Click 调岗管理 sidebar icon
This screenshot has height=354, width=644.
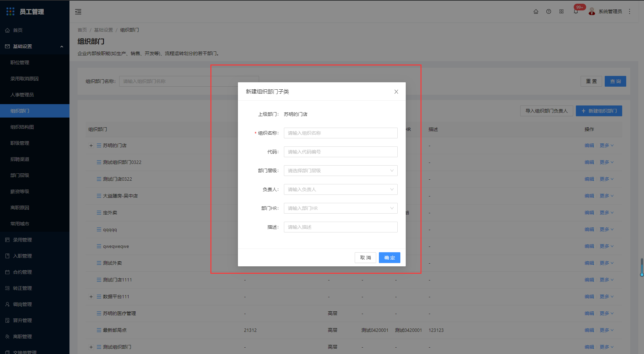pyautogui.click(x=7, y=304)
